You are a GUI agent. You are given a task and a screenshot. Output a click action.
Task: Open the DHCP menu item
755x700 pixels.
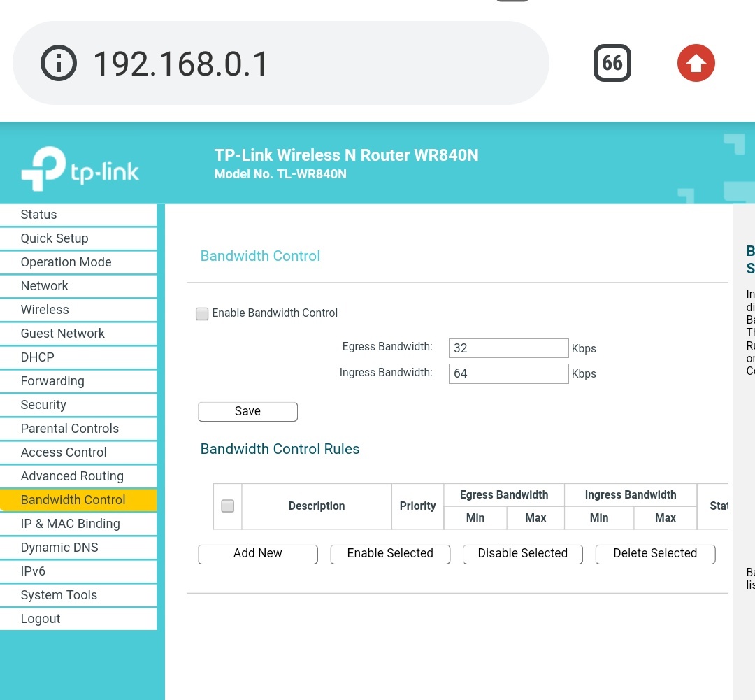[x=37, y=357]
